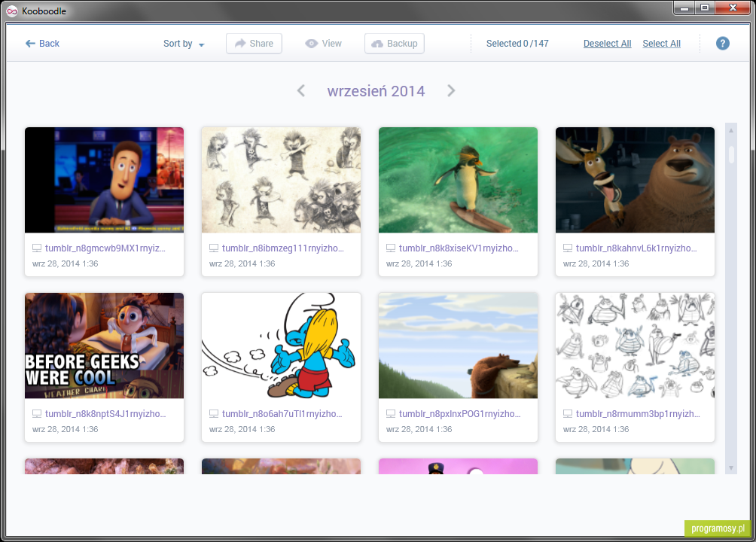Image resolution: width=756 pixels, height=542 pixels.
Task: Click the Selected 0/147 counter
Action: pos(517,44)
